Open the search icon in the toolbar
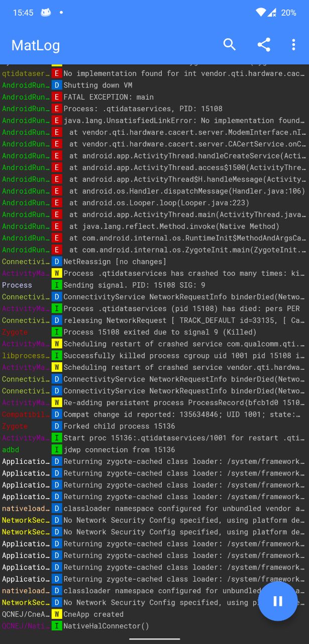 tap(230, 45)
